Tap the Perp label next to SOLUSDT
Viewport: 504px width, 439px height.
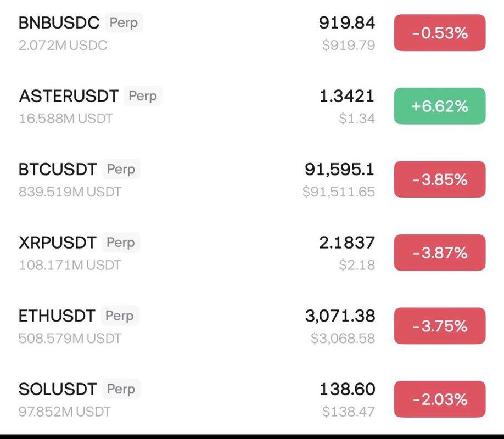pyautogui.click(x=121, y=389)
